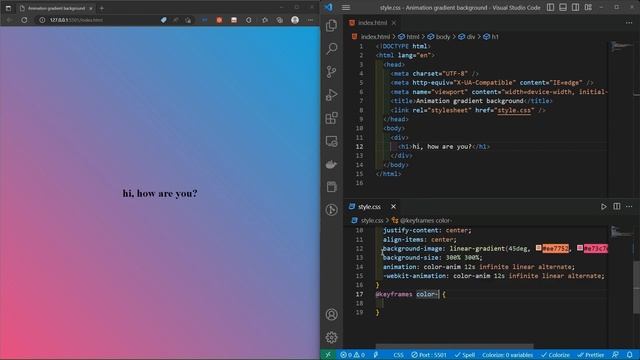Select the h1 breadcrumb
Screen dimensions: 640x360
click(x=491, y=37)
